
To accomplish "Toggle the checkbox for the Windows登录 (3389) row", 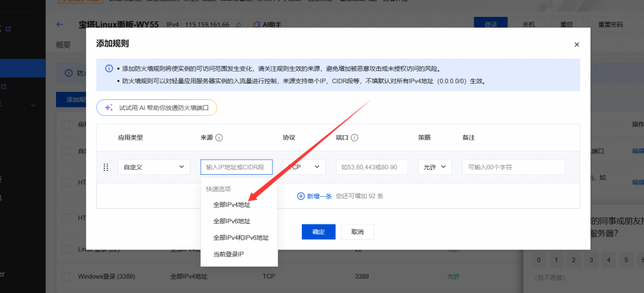I will pos(65,276).
